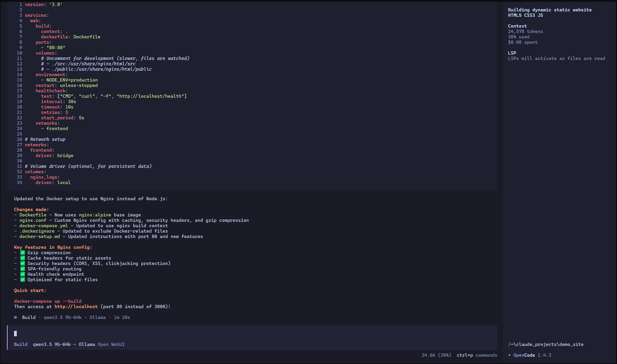The height and width of the screenshot is (364, 617).
Task: Click 'nginx_logs:' on line 33
Action: (45, 177)
